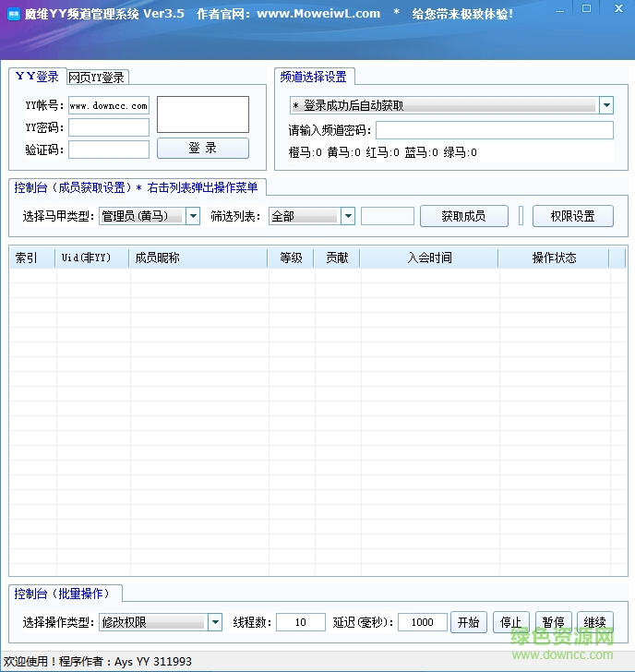Click the 停止 button
This screenshot has height=672, width=635.
click(510, 622)
